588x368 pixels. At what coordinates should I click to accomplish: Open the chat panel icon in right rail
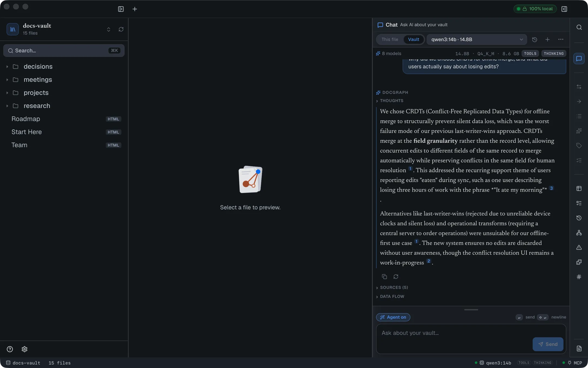pyautogui.click(x=579, y=59)
